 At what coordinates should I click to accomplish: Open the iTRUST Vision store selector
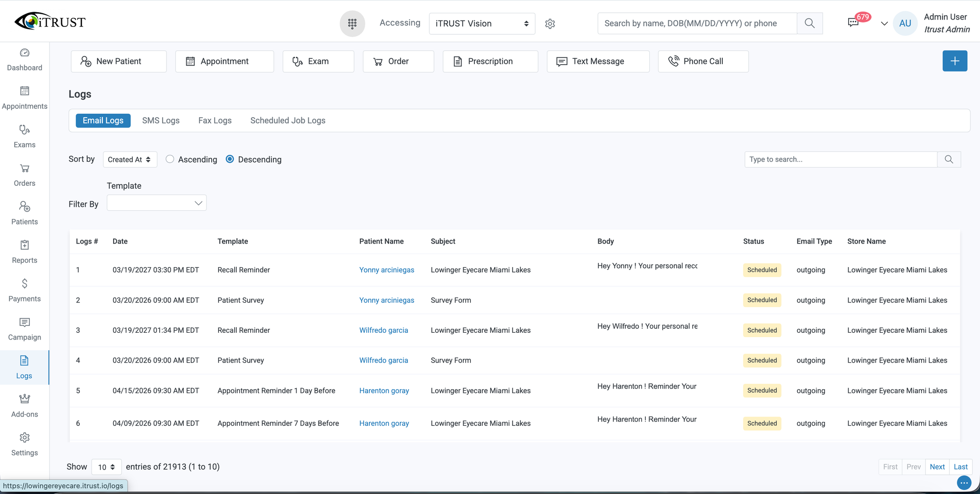482,24
